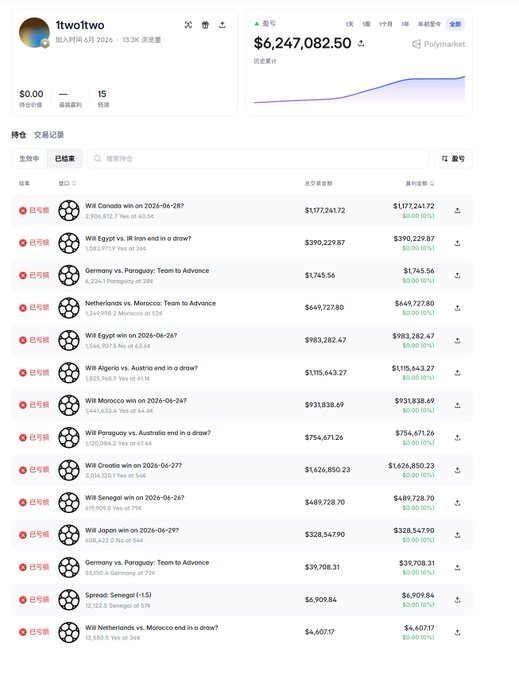Image resolution: width=519 pixels, height=680 pixels.
Task: Share the Spread: Senegal (-1.5) position
Action: click(457, 600)
